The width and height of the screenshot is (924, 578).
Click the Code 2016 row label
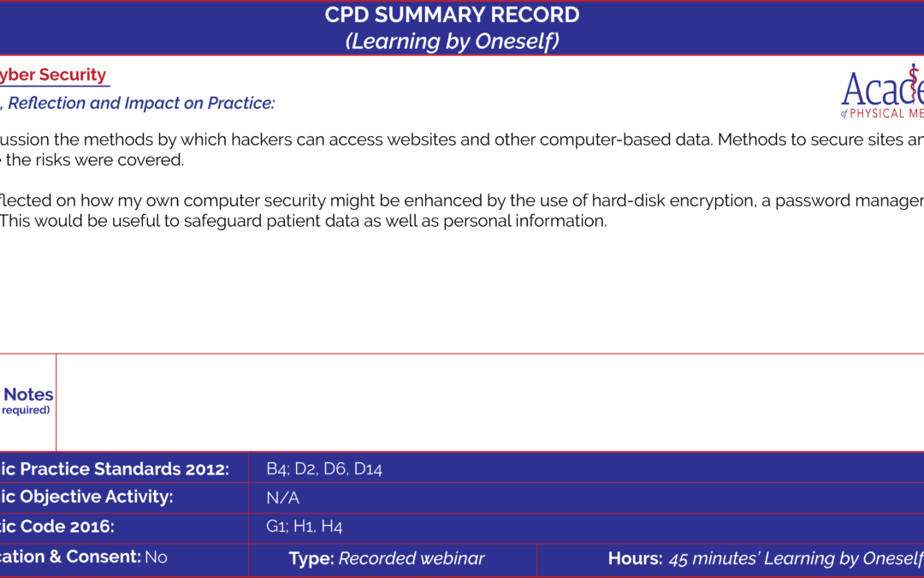point(57,526)
